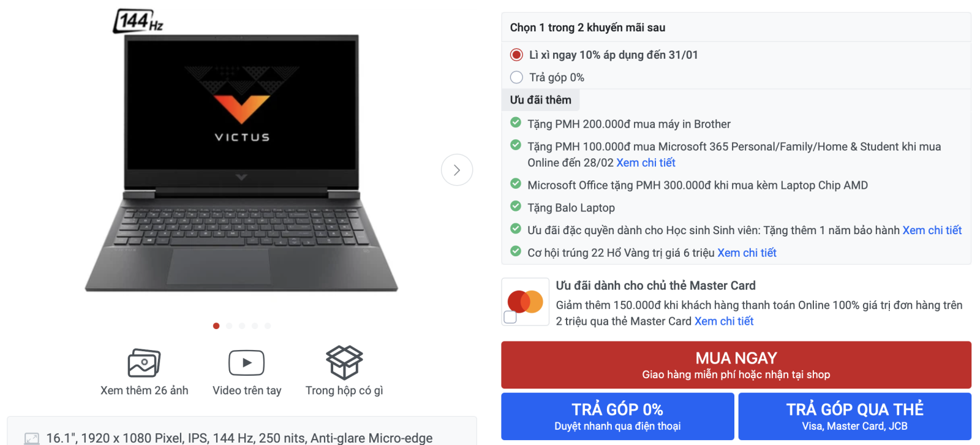This screenshot has height=445, width=980.
Task: Play the hands-on video icon
Action: pos(246,363)
